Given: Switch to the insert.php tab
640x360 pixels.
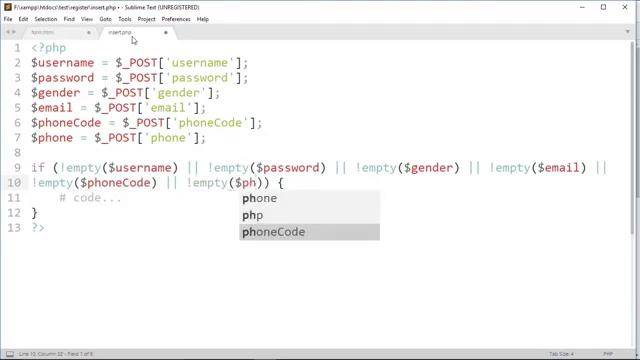Looking at the screenshot, I should coord(138,32).
